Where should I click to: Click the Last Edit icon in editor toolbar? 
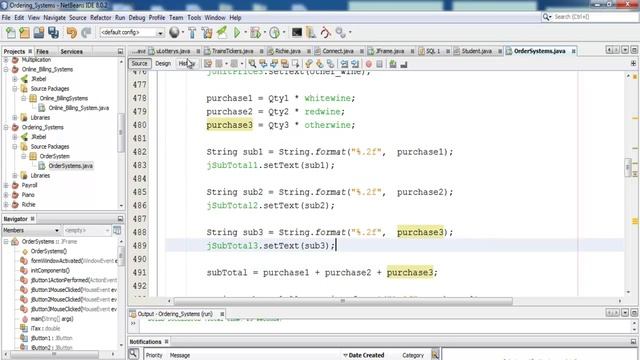tap(208, 64)
